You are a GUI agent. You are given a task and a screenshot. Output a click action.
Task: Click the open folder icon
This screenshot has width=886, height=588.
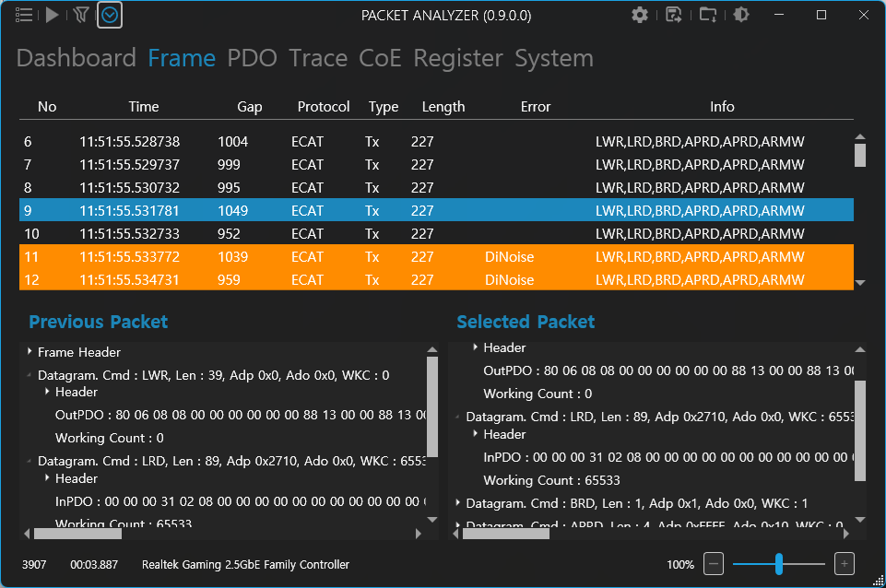point(708,15)
